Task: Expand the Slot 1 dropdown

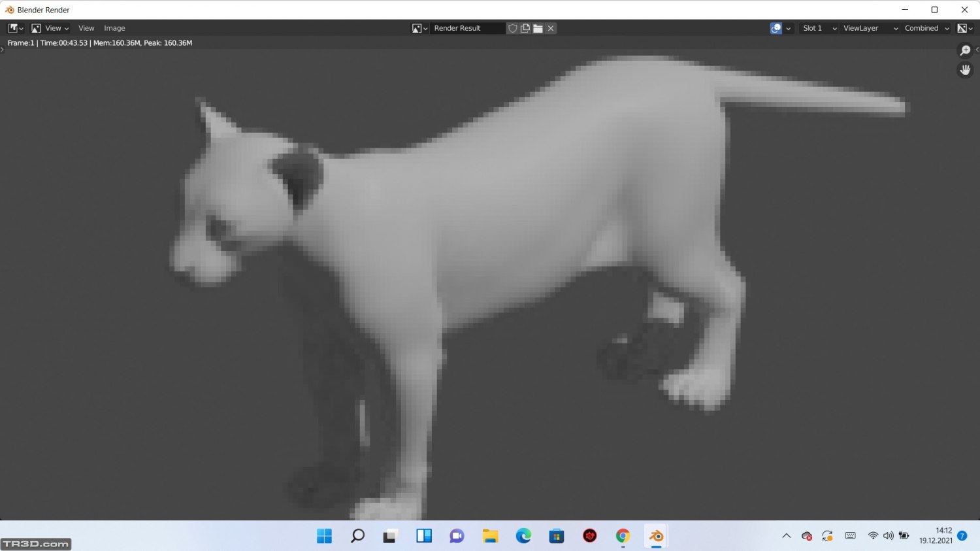Action: click(819, 28)
